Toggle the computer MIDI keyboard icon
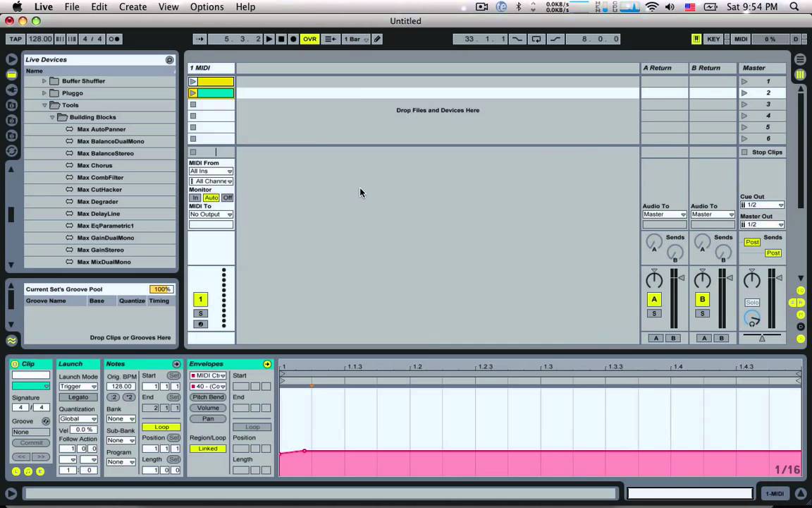Viewport: 812px width, 508px height. tap(696, 39)
